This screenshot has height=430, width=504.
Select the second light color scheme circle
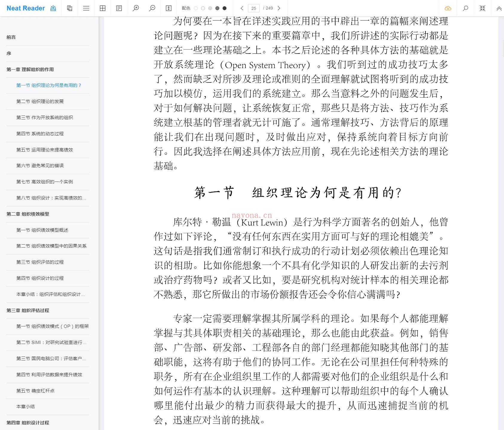click(203, 8)
